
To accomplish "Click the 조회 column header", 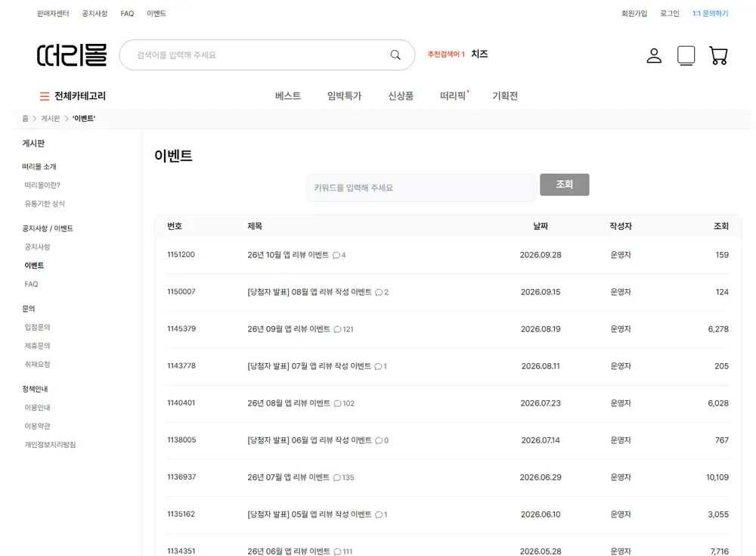I will pos(721,226).
